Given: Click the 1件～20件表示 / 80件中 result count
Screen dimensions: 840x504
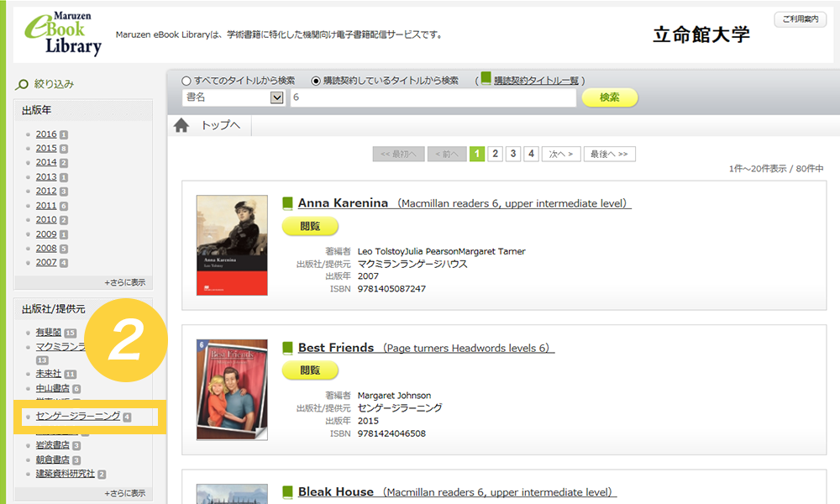Looking at the screenshot, I should (776, 169).
